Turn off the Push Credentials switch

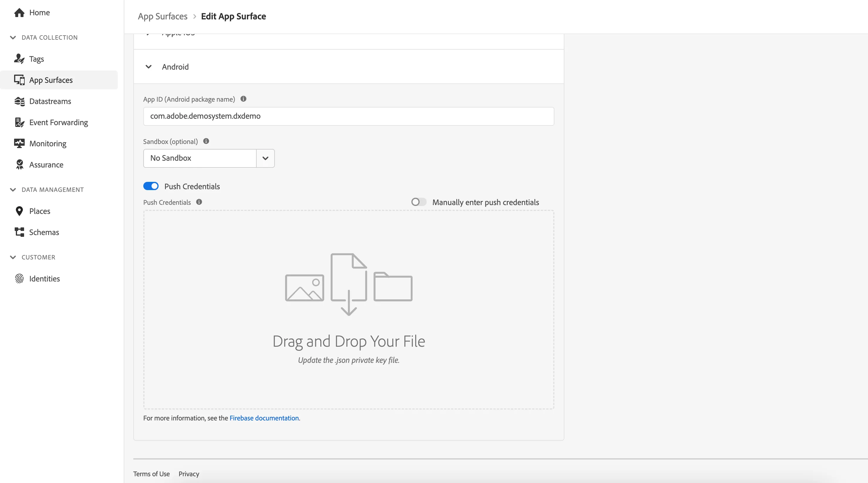tap(151, 186)
